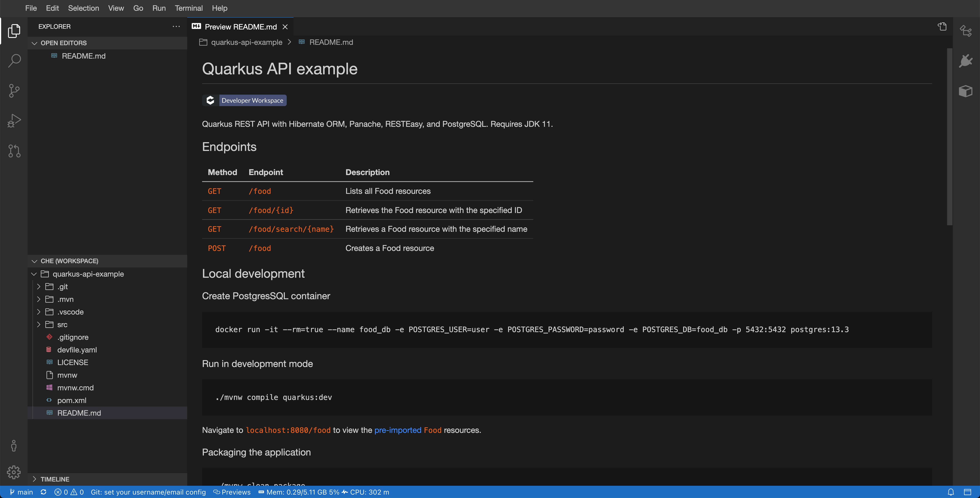Open Explorer more actions ellipsis
Screen dimensions: 980x498
point(176,27)
